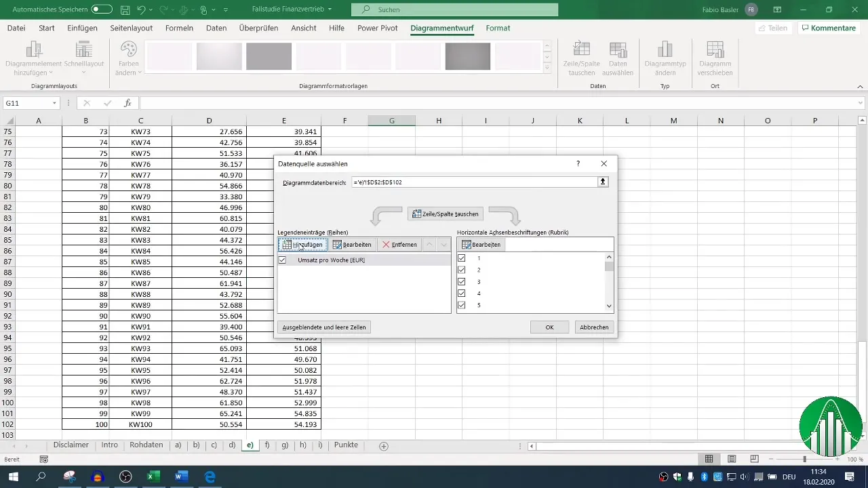This screenshot has width=868, height=488.
Task: Click the Teilen share button
Action: tap(773, 28)
